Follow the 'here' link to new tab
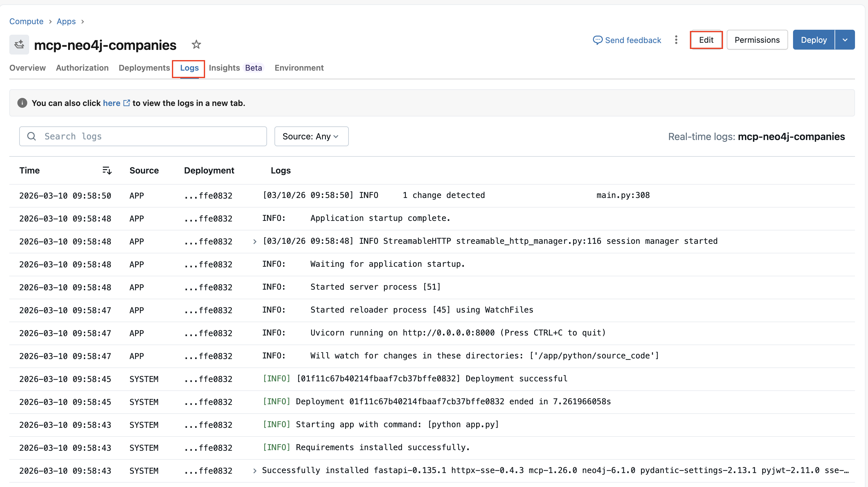This screenshot has width=868, height=487. pos(112,103)
